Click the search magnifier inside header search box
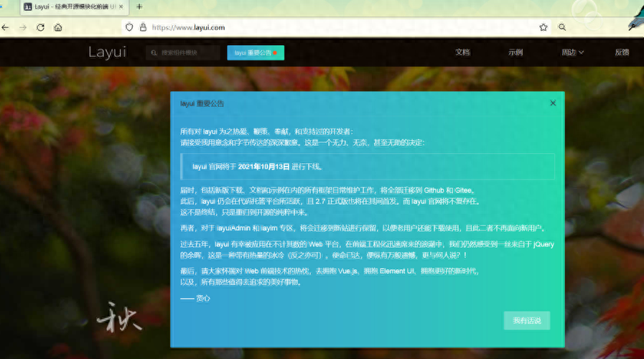 pos(154,52)
